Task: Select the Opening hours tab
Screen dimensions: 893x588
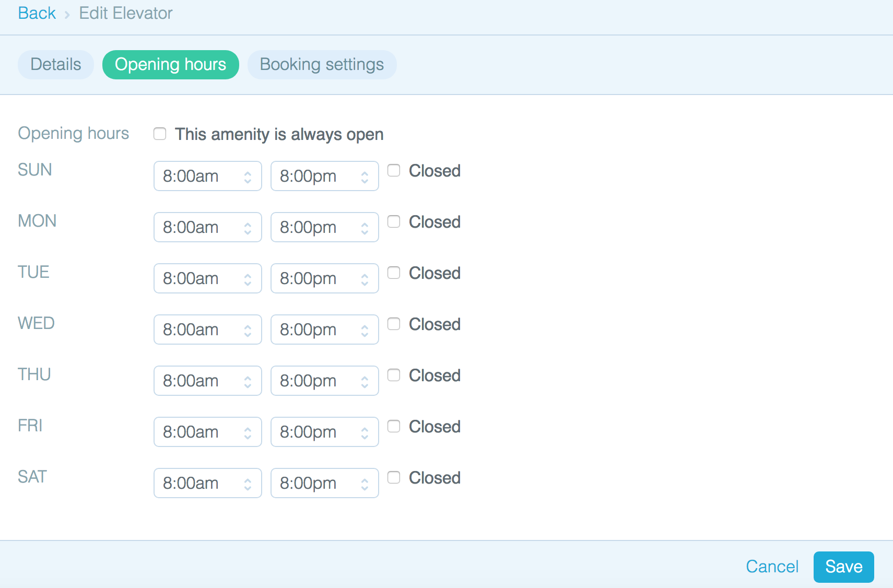Action: (x=170, y=65)
